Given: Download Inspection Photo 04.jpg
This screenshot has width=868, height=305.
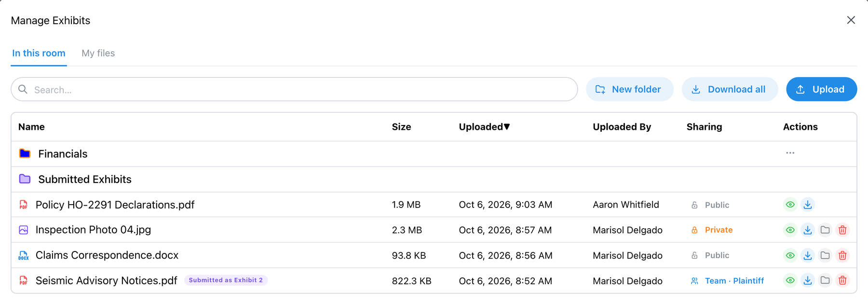Looking at the screenshot, I should click(808, 230).
